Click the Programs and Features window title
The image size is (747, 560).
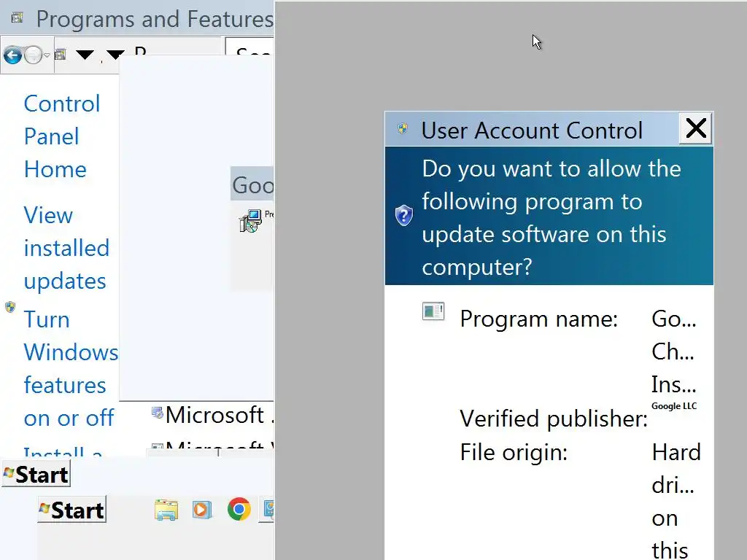pos(155,19)
